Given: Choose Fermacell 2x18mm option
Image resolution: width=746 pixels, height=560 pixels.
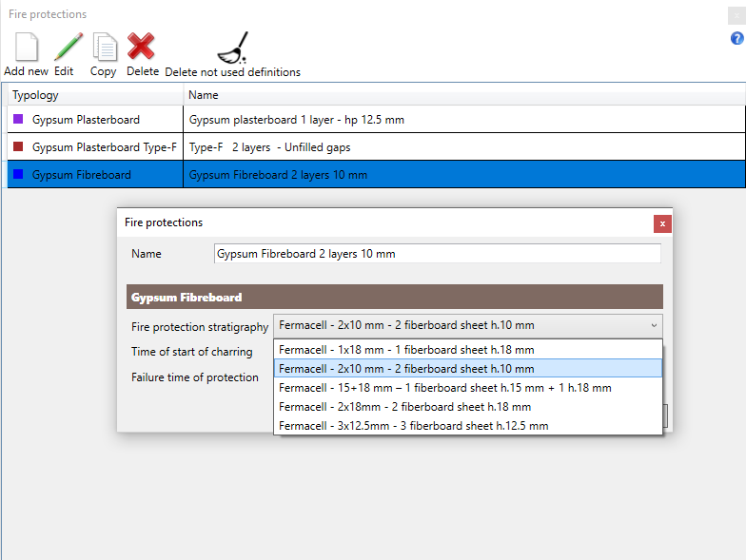Looking at the screenshot, I should [x=468, y=407].
